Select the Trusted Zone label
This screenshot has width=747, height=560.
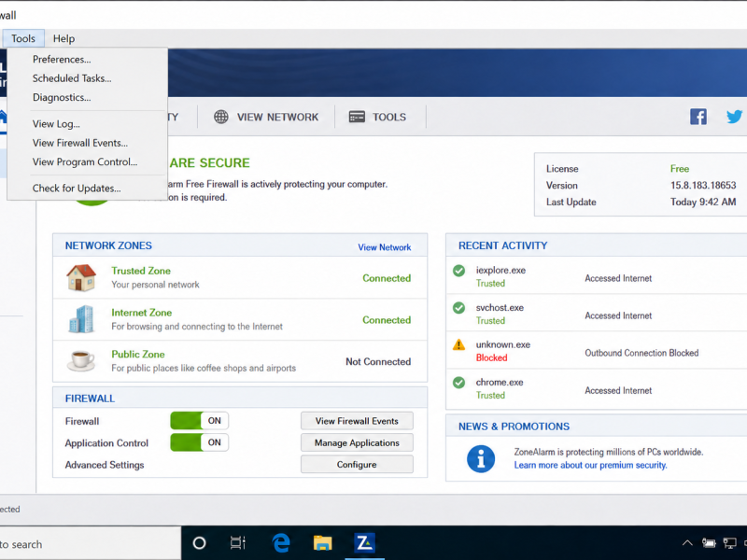(141, 271)
